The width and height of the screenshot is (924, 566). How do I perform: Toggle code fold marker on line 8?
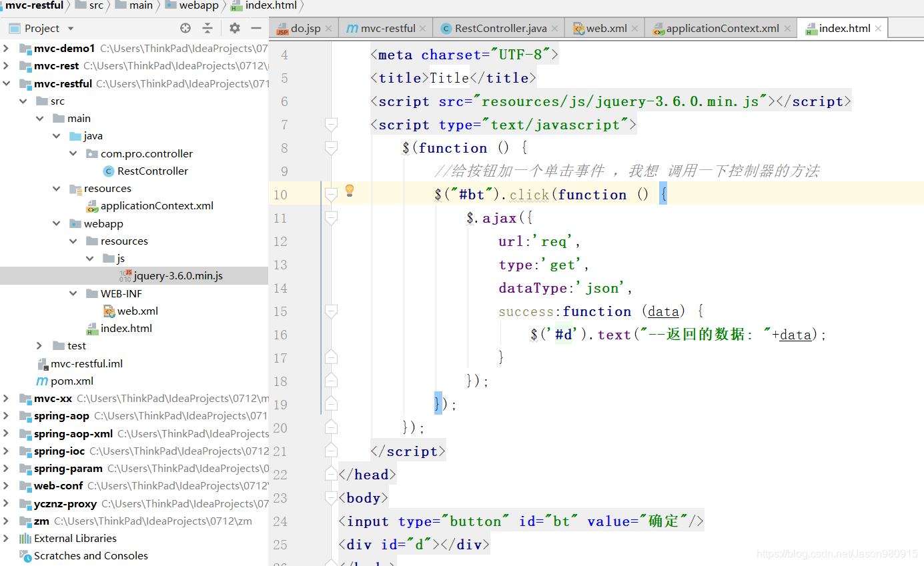(331, 147)
